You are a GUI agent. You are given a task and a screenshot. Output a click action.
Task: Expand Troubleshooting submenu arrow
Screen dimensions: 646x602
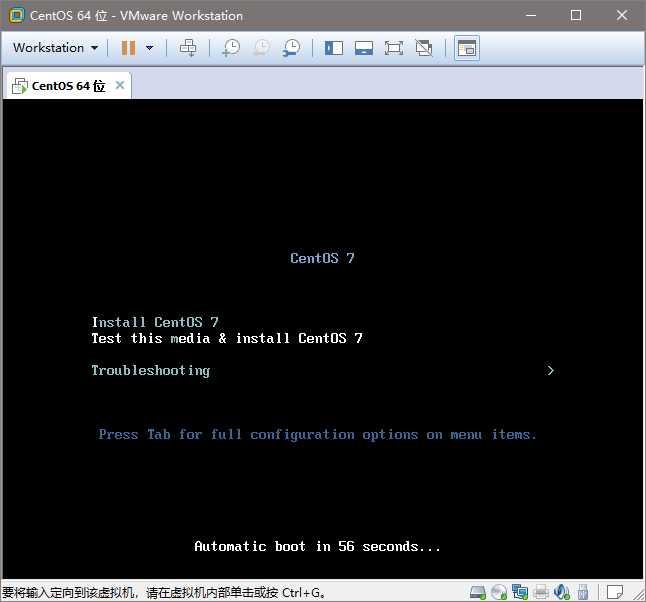click(x=550, y=370)
